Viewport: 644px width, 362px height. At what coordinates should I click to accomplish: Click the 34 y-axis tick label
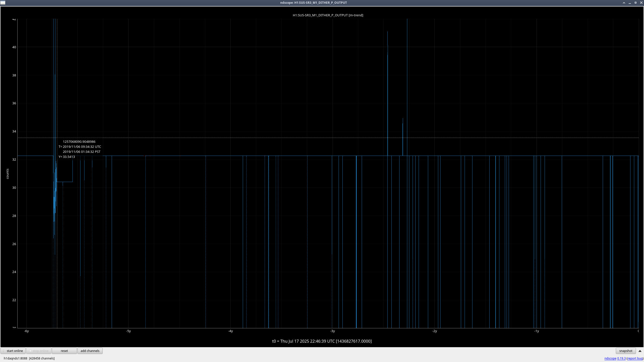click(x=14, y=131)
